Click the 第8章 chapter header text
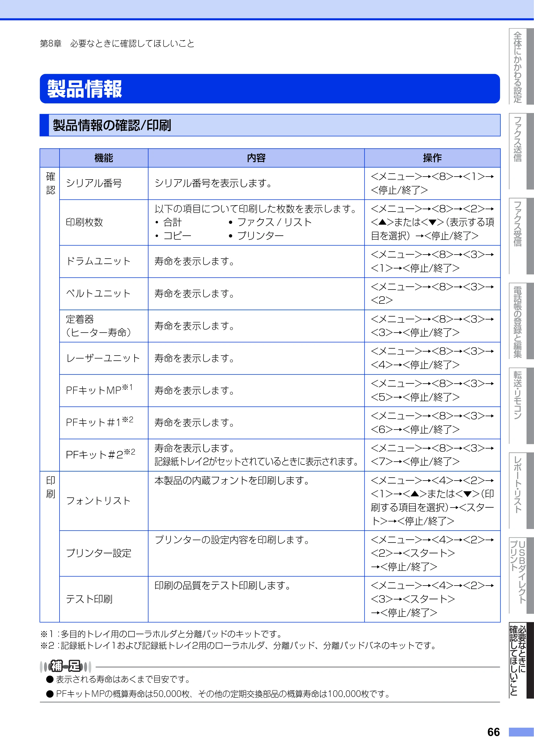This screenshot has height=756, width=534. pos(117,44)
